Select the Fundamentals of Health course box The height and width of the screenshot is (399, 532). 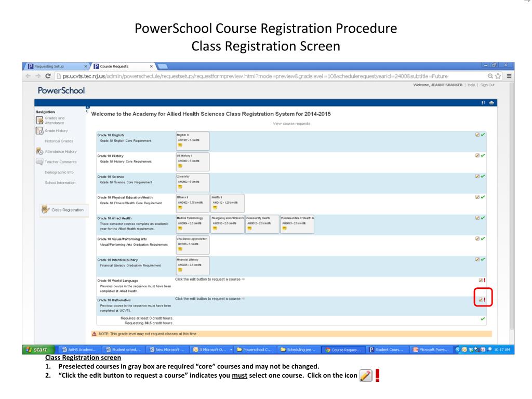click(297, 224)
